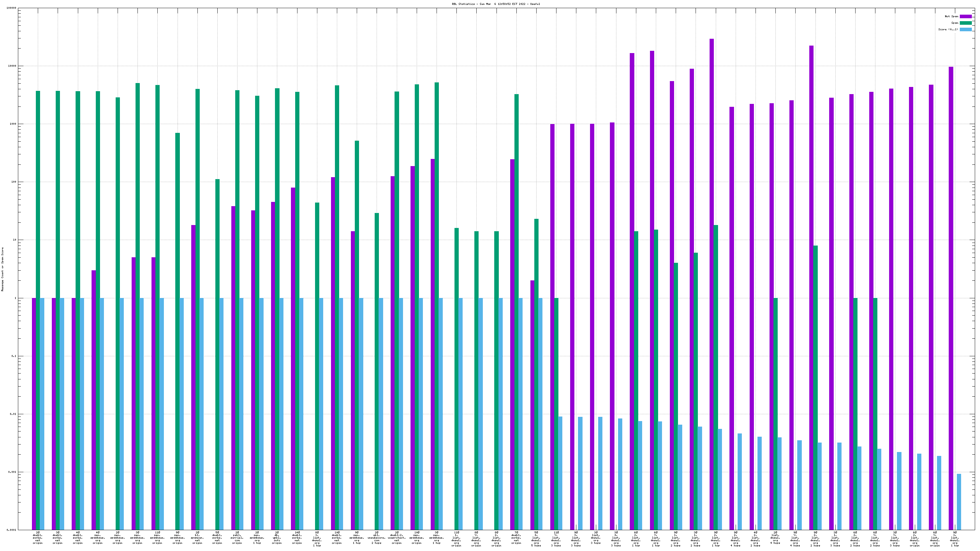
Task: Click the 'Score (0..1)' legend text
Action: click(948, 29)
